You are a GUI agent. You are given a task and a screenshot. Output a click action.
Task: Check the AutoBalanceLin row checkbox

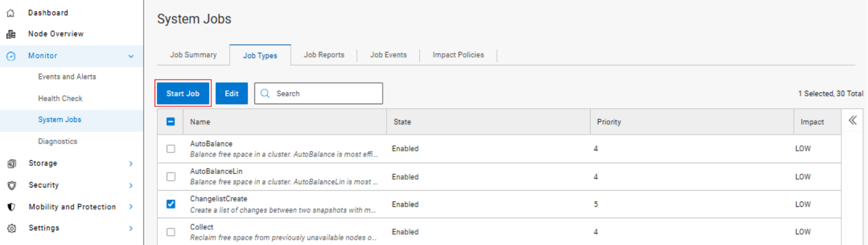coord(171,176)
